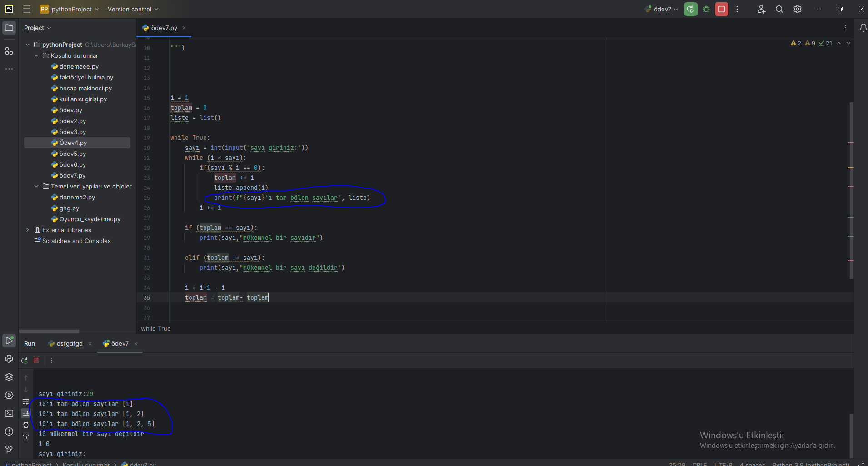This screenshot has width=868, height=466.
Task: Switch to the dsfgdfgd run tab
Action: 70,343
